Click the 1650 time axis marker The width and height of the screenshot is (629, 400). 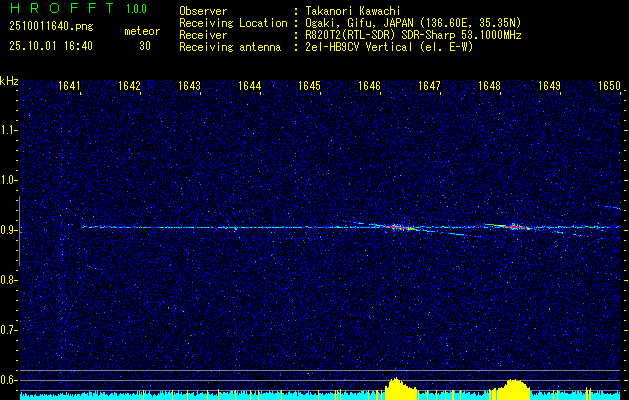click(609, 85)
